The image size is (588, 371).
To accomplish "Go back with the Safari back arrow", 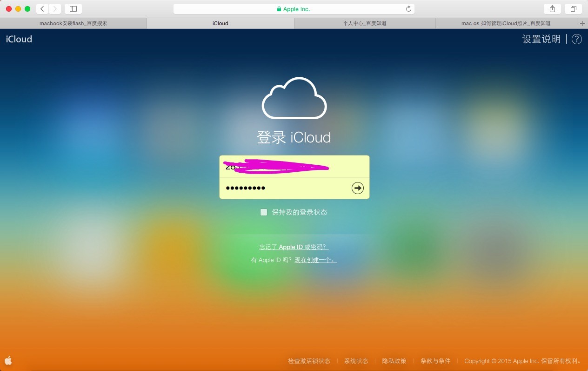I will pyautogui.click(x=42, y=9).
